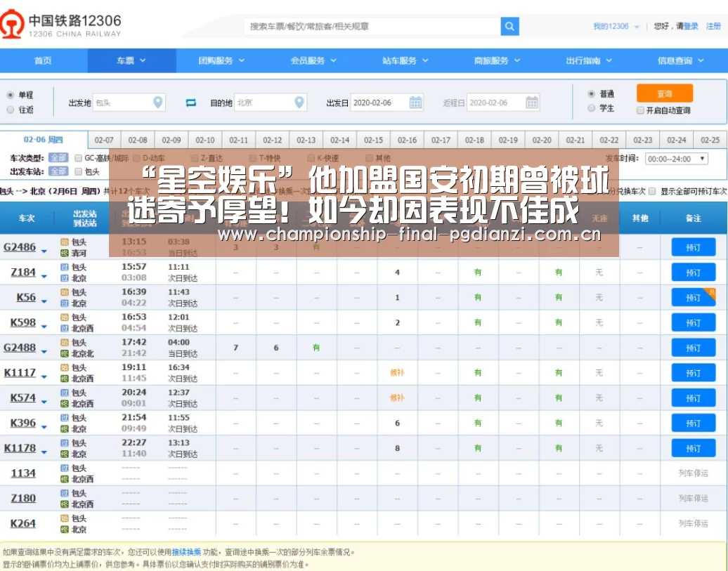Screen dimensions: 728x571
Task: Expand stop details arrow for K396
Action: click(x=44, y=427)
